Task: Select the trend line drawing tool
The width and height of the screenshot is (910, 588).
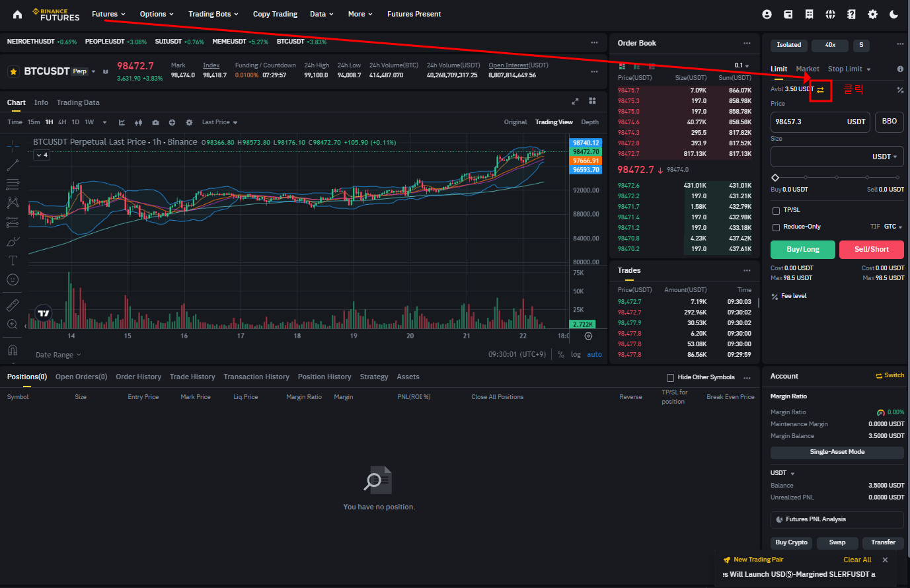Action: coord(13,165)
